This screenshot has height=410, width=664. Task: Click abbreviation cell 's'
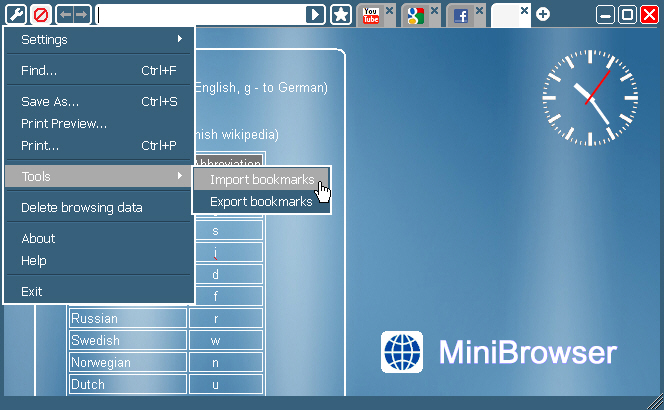[229, 231]
